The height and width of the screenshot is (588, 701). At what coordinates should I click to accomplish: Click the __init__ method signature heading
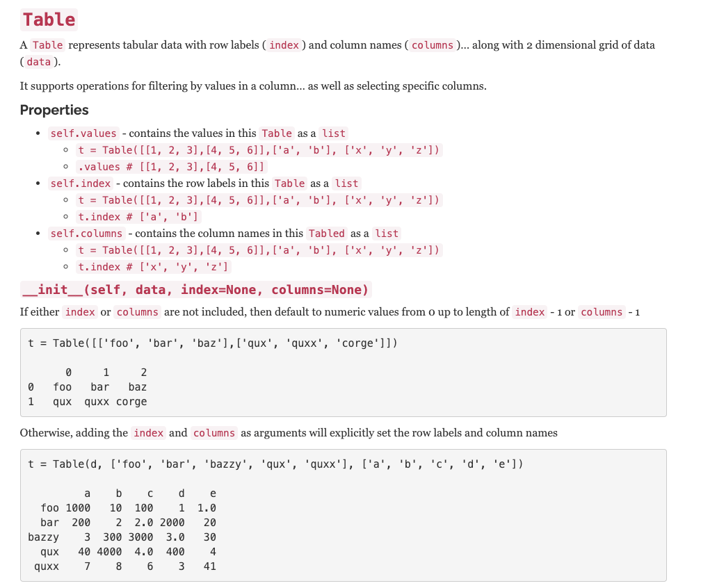pyautogui.click(x=196, y=290)
